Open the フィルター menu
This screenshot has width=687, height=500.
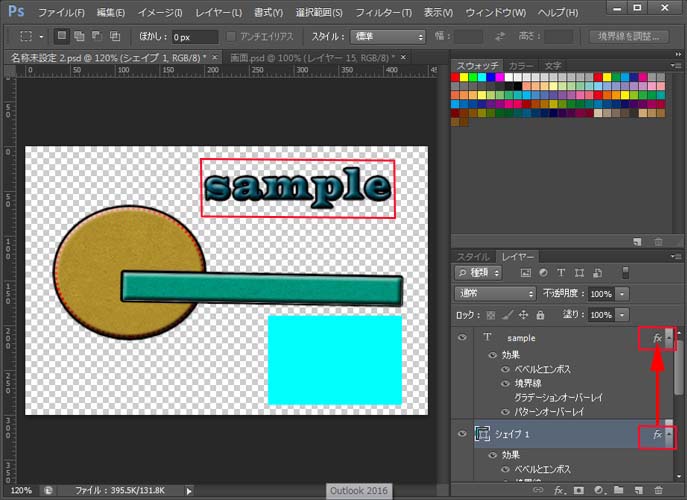click(x=383, y=13)
